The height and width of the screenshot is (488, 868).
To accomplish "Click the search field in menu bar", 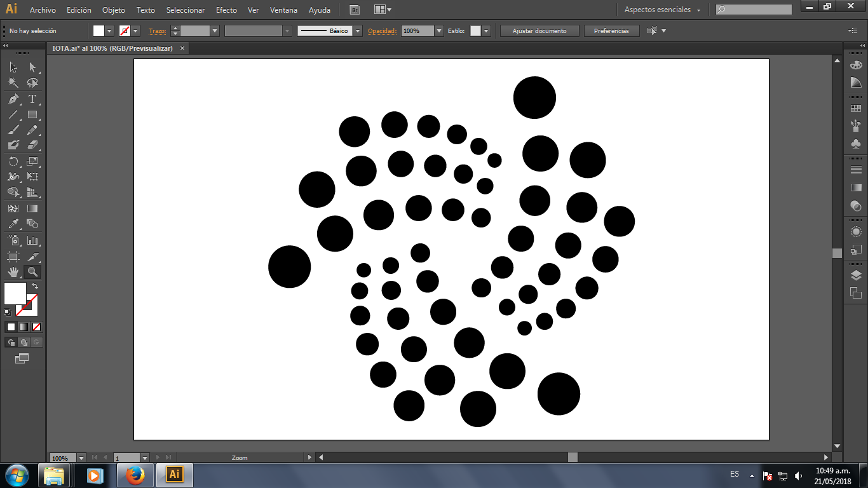I will click(x=754, y=10).
